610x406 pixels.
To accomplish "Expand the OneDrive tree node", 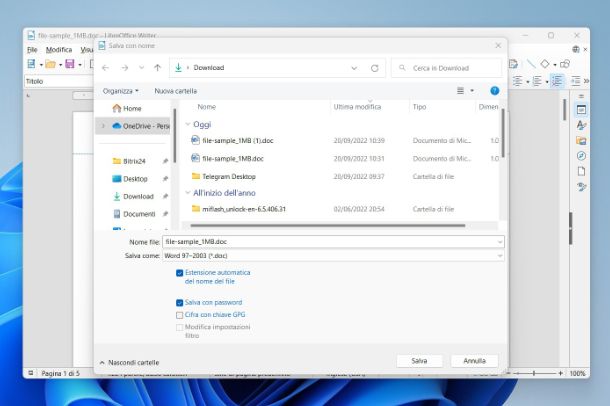I will click(x=103, y=126).
